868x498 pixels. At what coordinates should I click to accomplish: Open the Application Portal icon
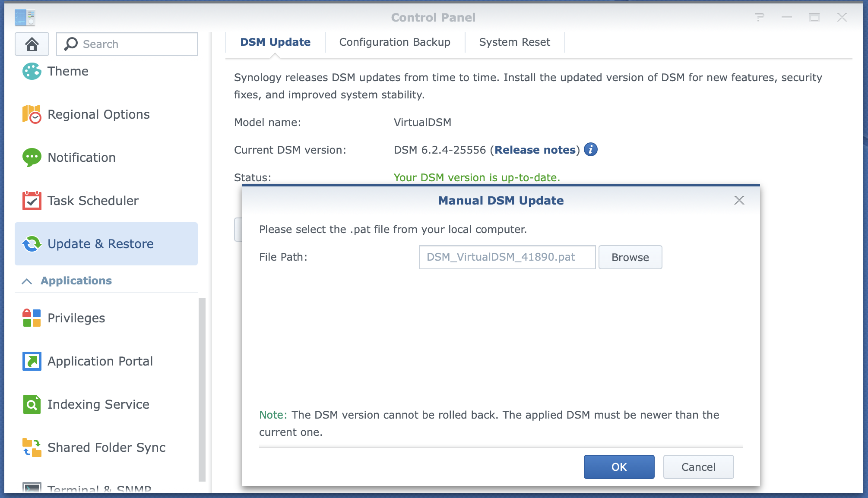click(32, 361)
